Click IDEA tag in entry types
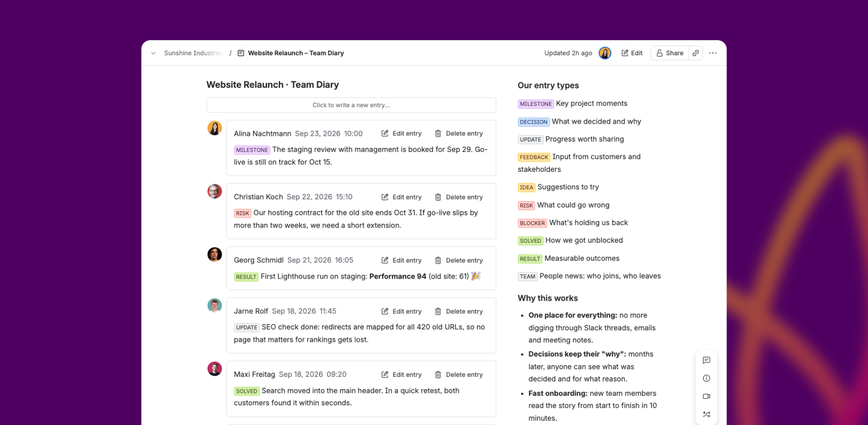868x425 pixels. tap(526, 187)
